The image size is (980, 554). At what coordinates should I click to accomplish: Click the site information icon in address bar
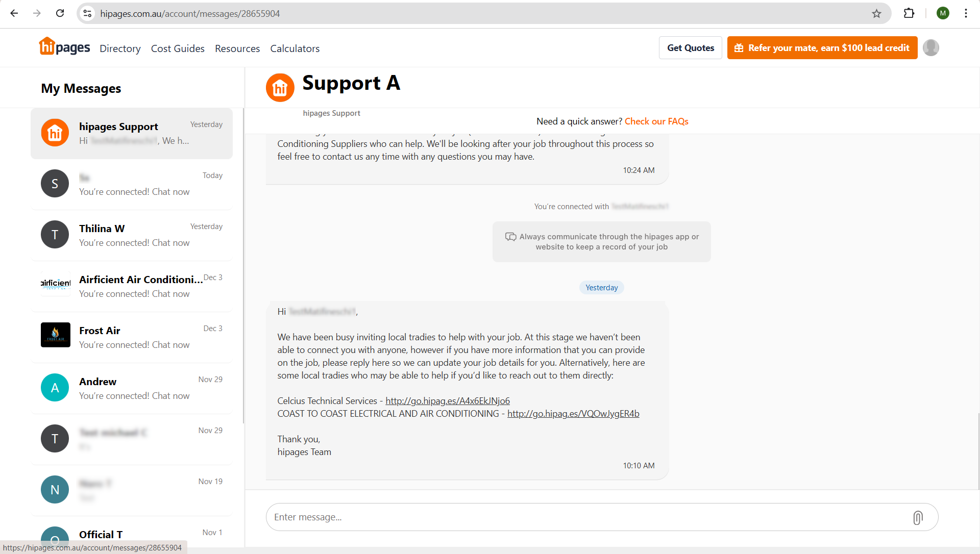point(88,14)
